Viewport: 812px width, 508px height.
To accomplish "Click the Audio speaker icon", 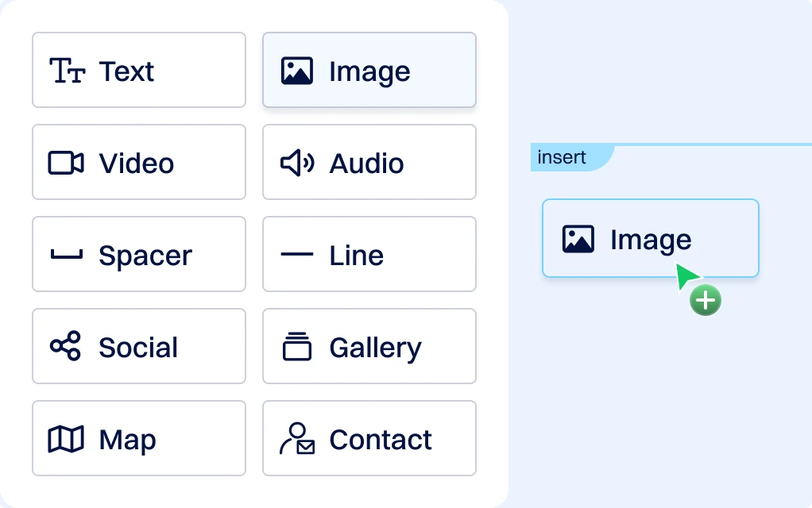I will (297, 163).
